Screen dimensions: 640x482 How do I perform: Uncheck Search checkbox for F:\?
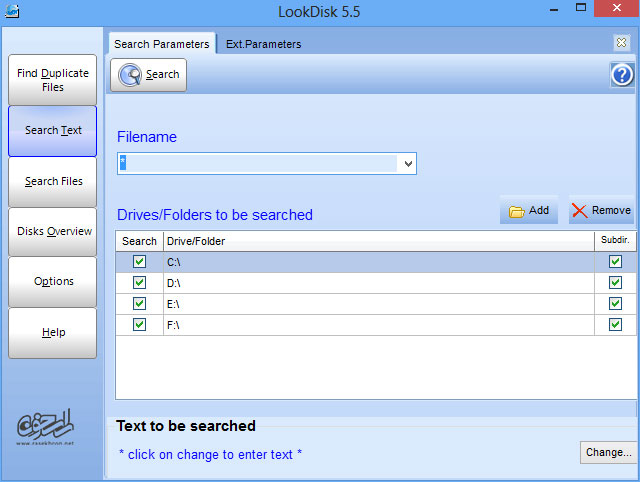click(139, 325)
